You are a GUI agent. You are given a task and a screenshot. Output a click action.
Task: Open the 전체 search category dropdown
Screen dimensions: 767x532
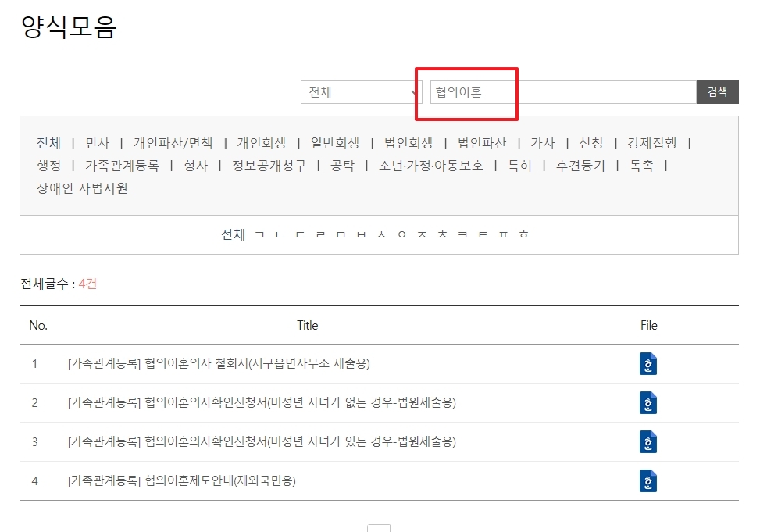pyautogui.click(x=361, y=91)
